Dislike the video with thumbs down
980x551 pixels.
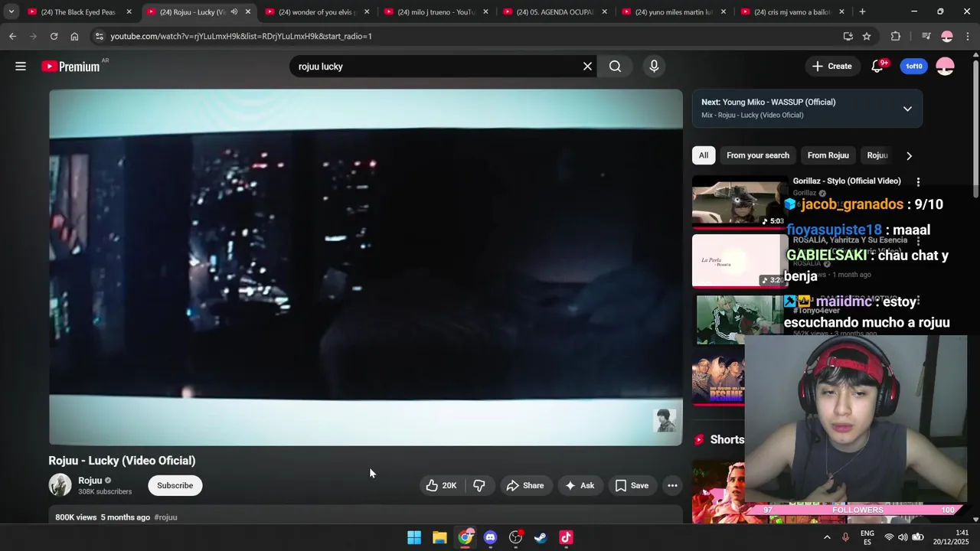[x=479, y=485]
